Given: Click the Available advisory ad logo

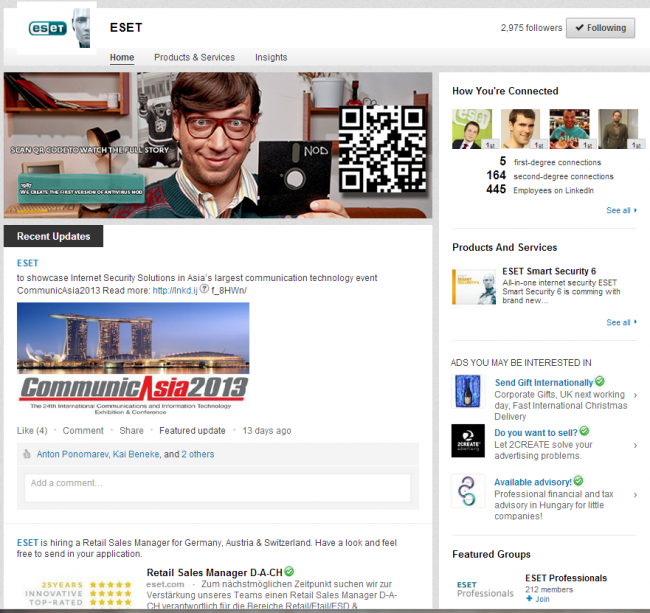Looking at the screenshot, I should 468,491.
